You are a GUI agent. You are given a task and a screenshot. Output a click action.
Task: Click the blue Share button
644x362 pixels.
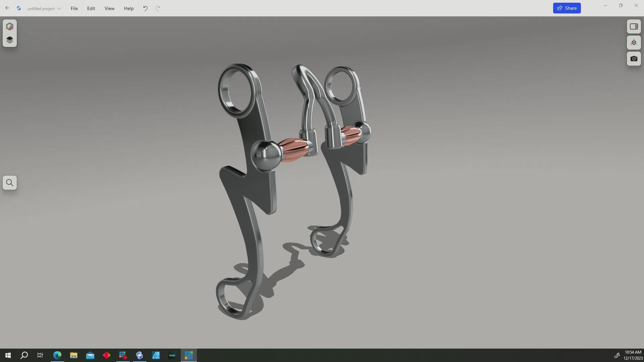567,8
